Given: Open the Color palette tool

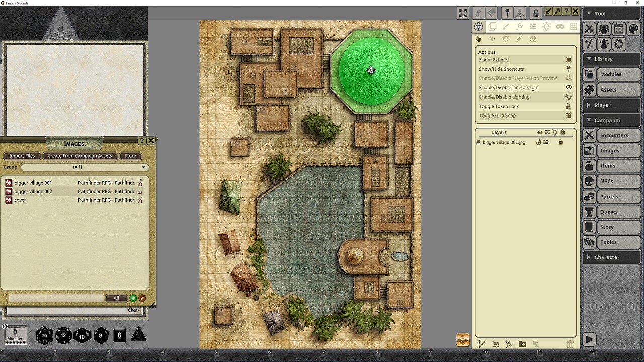Looking at the screenshot, I should 633,29.
